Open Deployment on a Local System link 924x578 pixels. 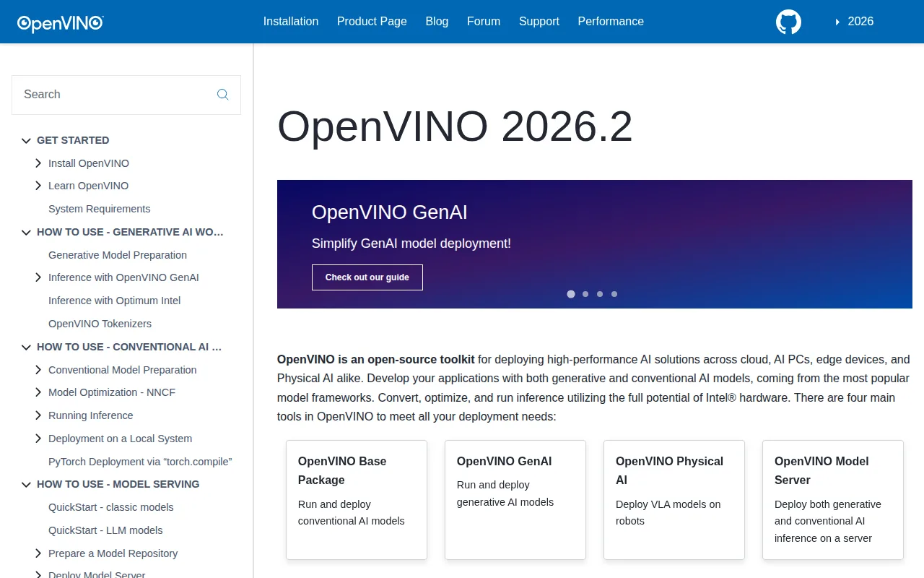[121, 439]
